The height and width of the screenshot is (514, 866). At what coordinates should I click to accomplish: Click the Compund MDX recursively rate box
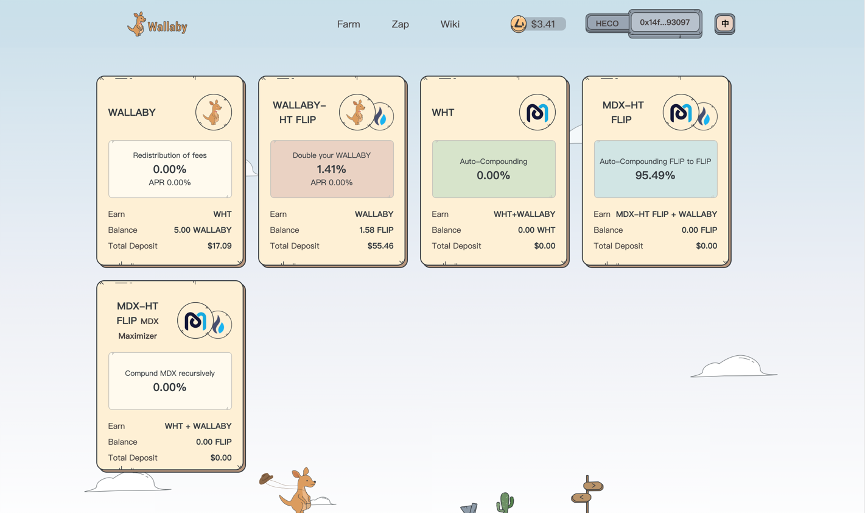point(170,381)
